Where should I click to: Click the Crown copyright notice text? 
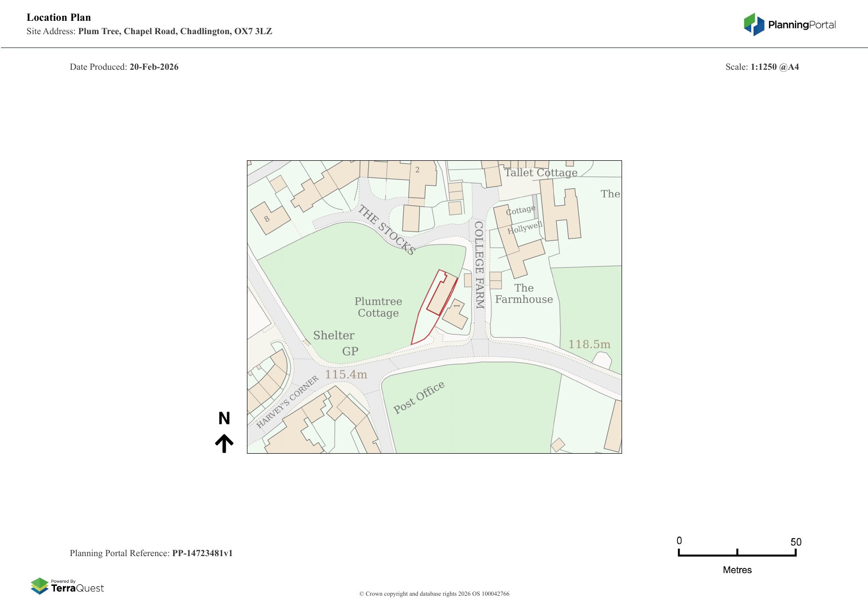(x=434, y=594)
